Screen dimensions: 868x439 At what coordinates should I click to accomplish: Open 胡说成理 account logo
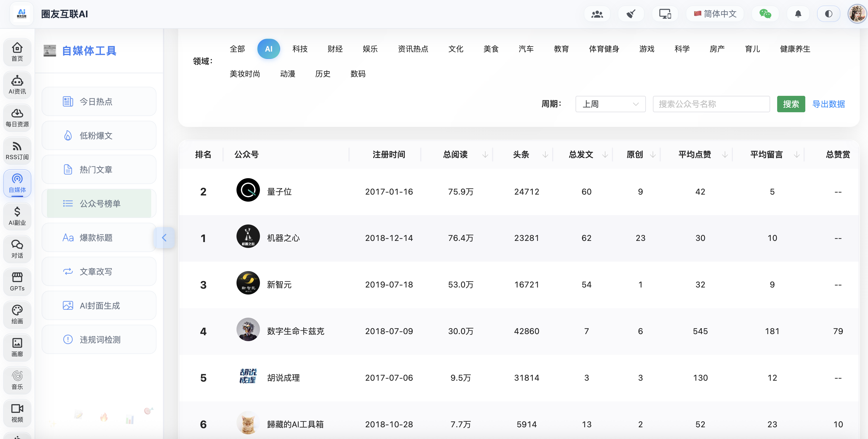(248, 376)
